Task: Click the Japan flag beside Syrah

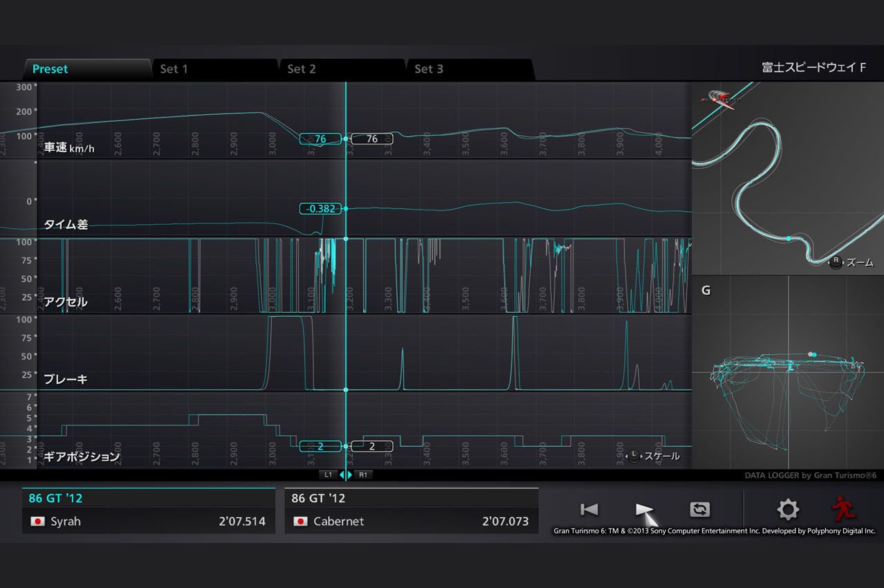Action: pos(37,522)
